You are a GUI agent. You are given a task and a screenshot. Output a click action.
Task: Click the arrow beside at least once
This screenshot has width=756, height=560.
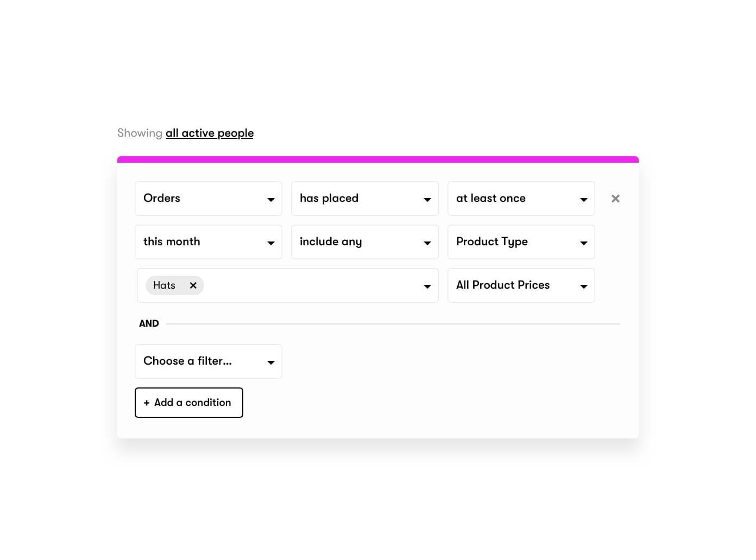click(584, 200)
